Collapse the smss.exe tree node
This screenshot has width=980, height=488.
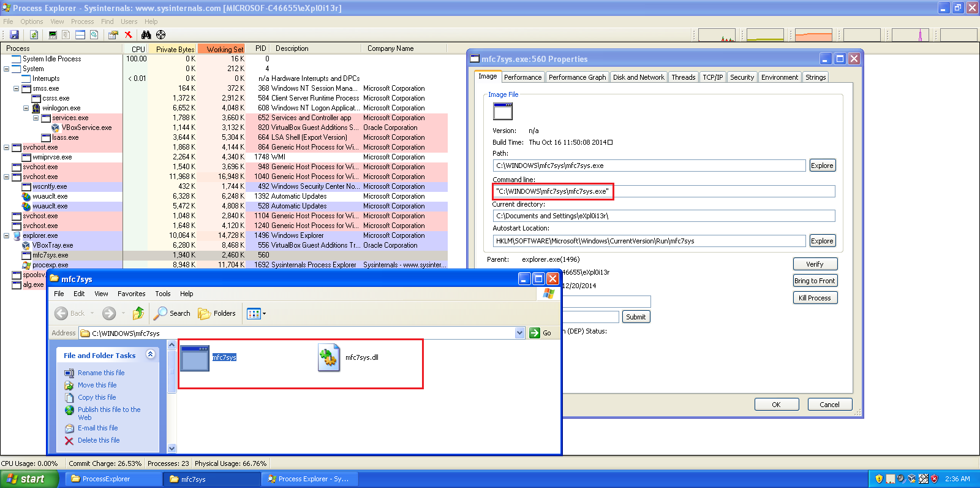(x=17, y=88)
